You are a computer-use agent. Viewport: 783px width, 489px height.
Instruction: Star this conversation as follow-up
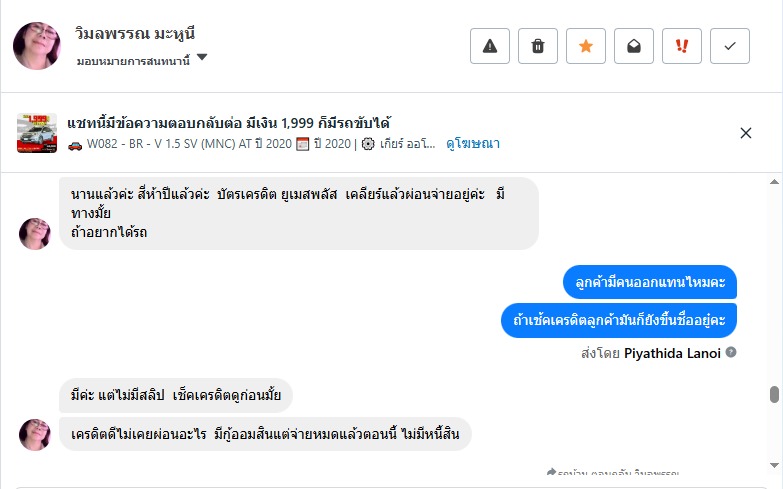click(586, 46)
